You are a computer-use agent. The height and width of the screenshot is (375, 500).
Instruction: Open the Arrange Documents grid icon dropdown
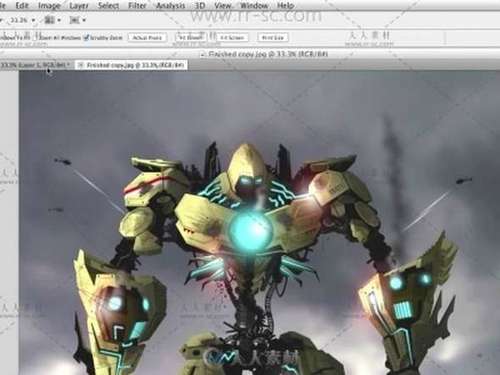click(x=53, y=20)
